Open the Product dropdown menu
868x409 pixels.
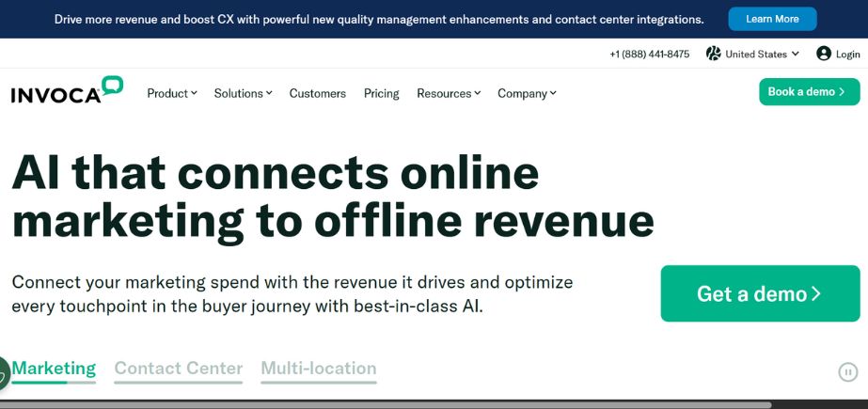pyautogui.click(x=171, y=93)
